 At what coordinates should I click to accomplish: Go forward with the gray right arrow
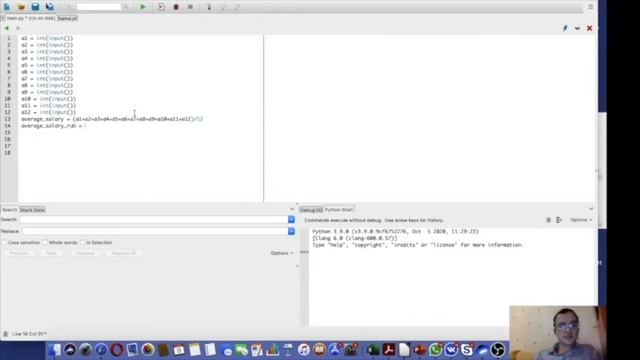tap(18, 28)
